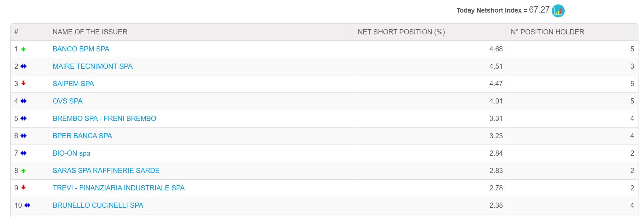This screenshot has width=644, height=217.
Task: Click green up arrow beside rank 1
Action: click(24, 49)
